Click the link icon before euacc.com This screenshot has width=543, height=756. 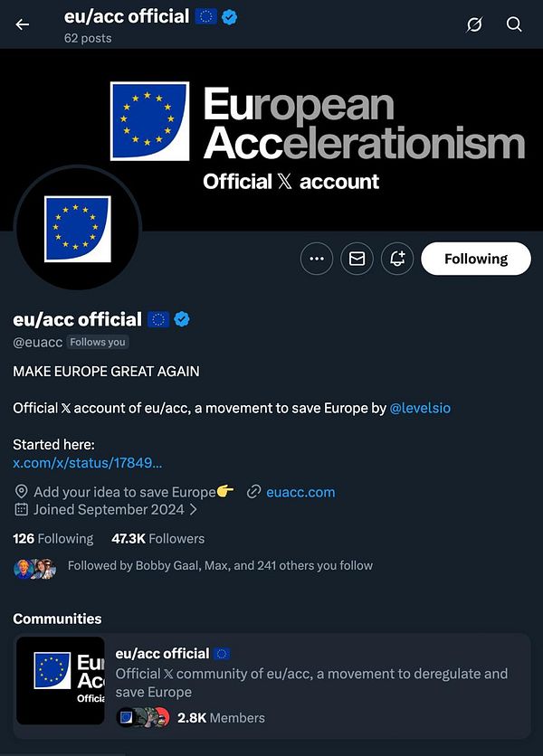point(255,491)
